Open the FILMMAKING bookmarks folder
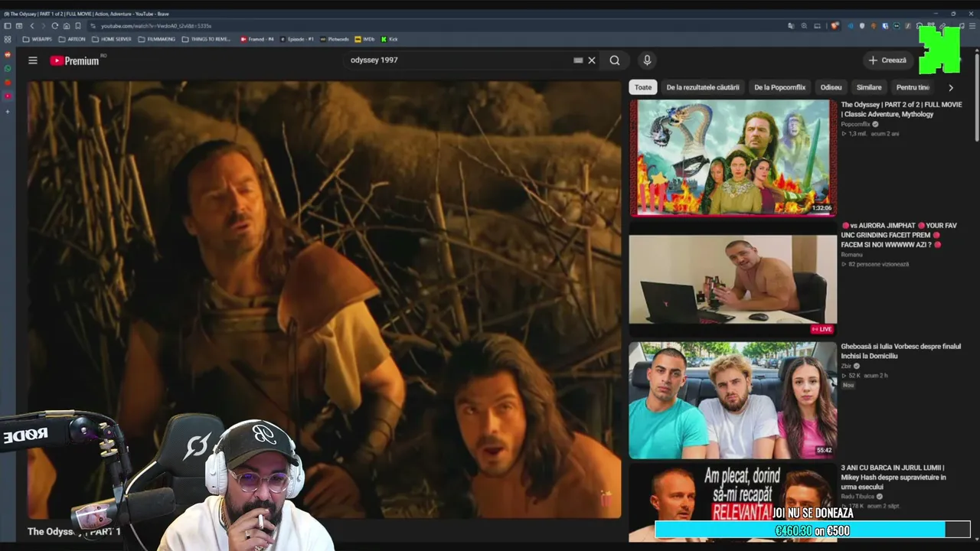 tap(157, 39)
